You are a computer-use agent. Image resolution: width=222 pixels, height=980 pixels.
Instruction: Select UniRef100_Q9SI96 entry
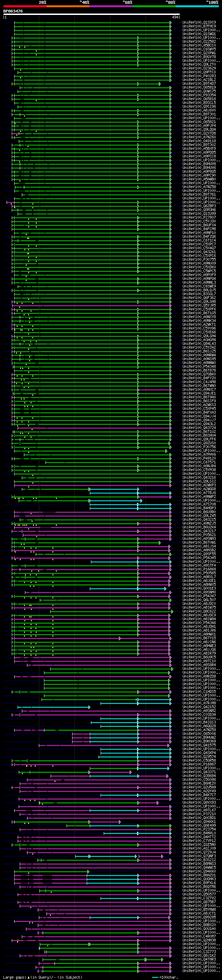coord(199,106)
